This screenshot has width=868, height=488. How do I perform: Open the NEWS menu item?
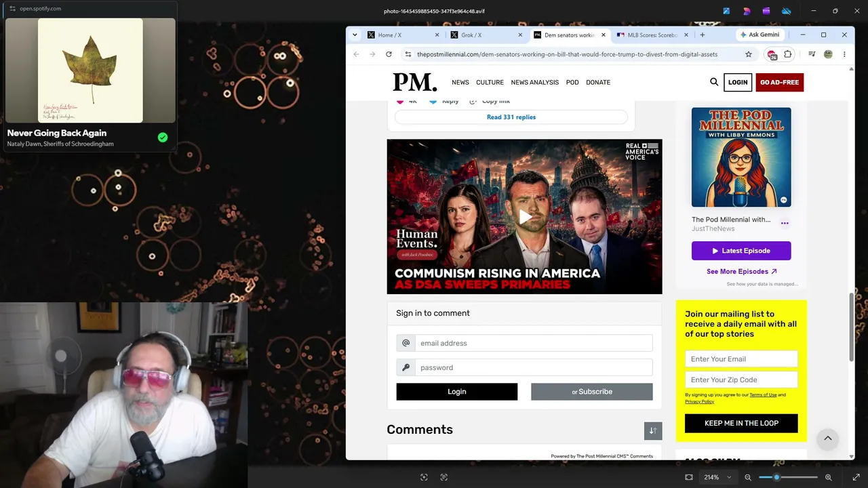click(460, 82)
